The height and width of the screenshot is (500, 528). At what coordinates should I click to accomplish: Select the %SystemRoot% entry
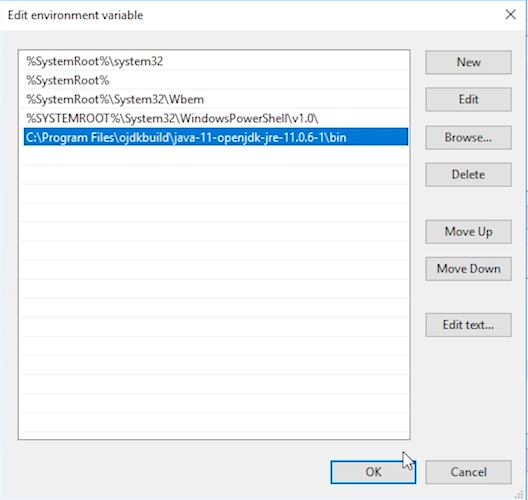(216, 80)
